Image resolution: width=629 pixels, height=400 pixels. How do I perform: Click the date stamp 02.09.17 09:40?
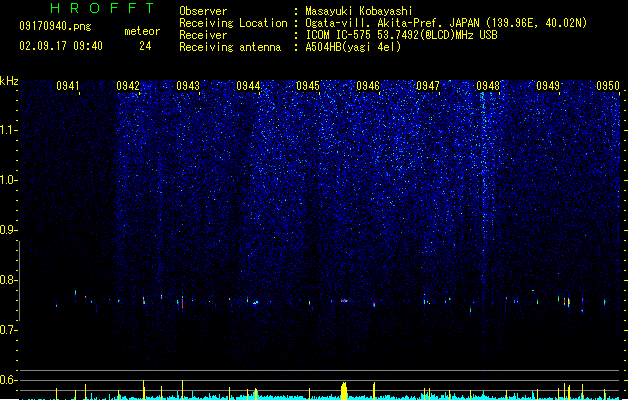coord(61,46)
